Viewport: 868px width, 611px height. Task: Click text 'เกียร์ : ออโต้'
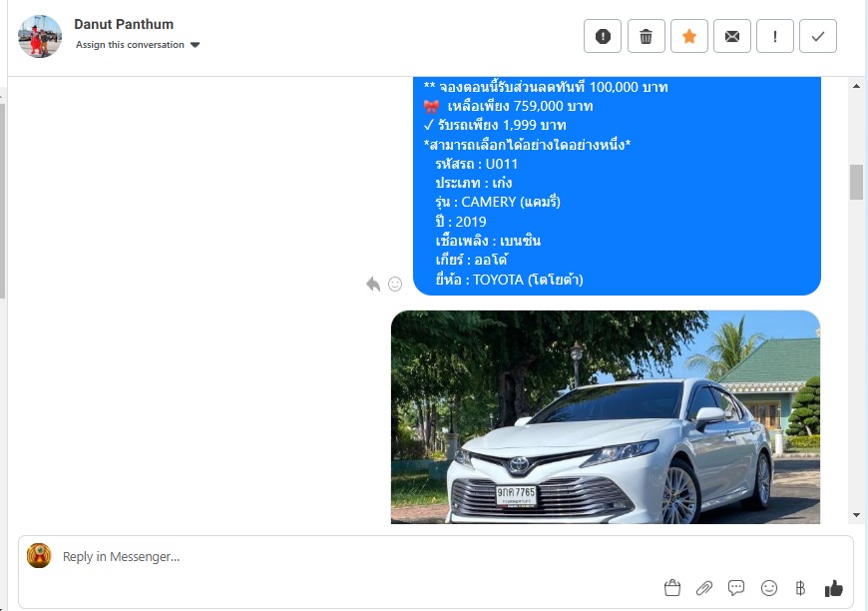tap(472, 260)
